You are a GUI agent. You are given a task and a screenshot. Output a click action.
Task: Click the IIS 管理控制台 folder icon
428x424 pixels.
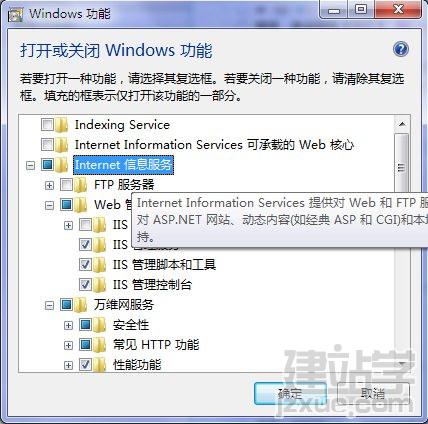coord(99,285)
